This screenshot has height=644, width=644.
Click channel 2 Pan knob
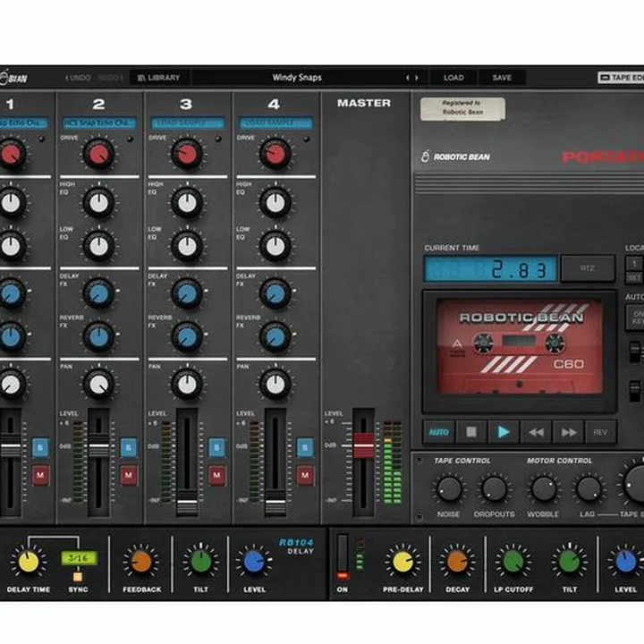click(98, 385)
